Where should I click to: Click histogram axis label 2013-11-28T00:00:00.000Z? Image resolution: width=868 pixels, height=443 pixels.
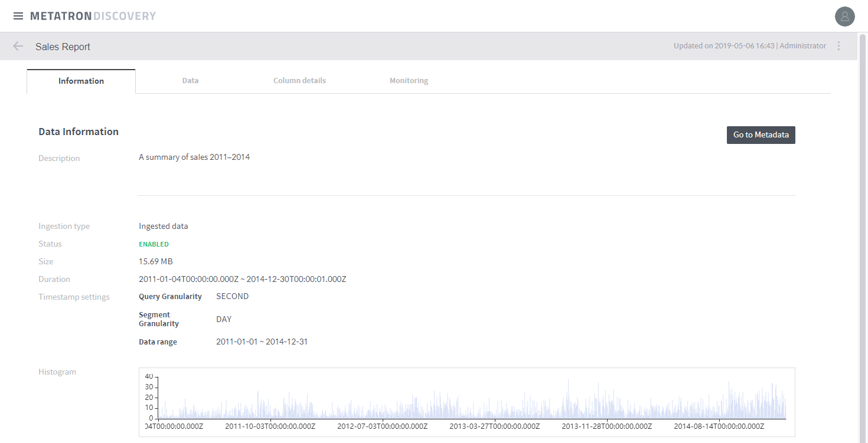(x=606, y=426)
